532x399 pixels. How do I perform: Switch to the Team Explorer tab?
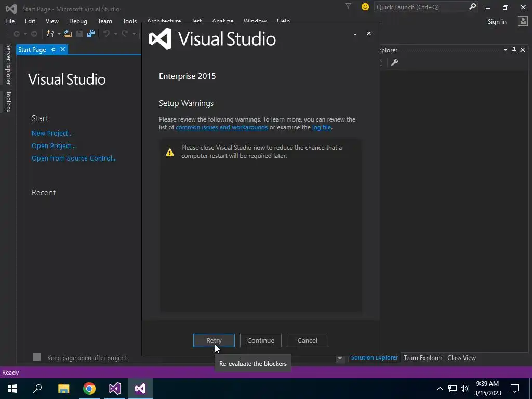(423, 357)
